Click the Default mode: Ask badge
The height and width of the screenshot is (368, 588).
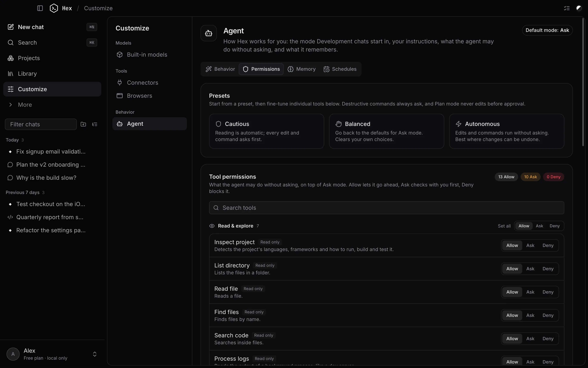[547, 30]
